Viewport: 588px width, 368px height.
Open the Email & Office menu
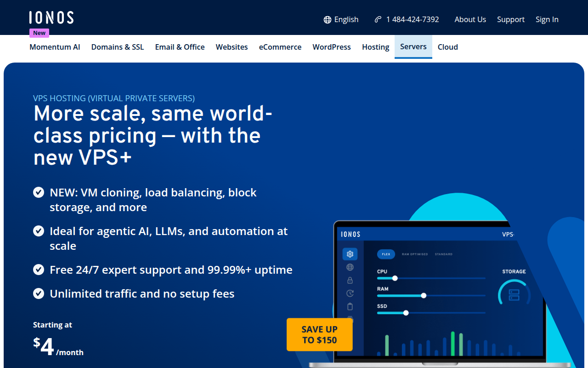(x=180, y=47)
